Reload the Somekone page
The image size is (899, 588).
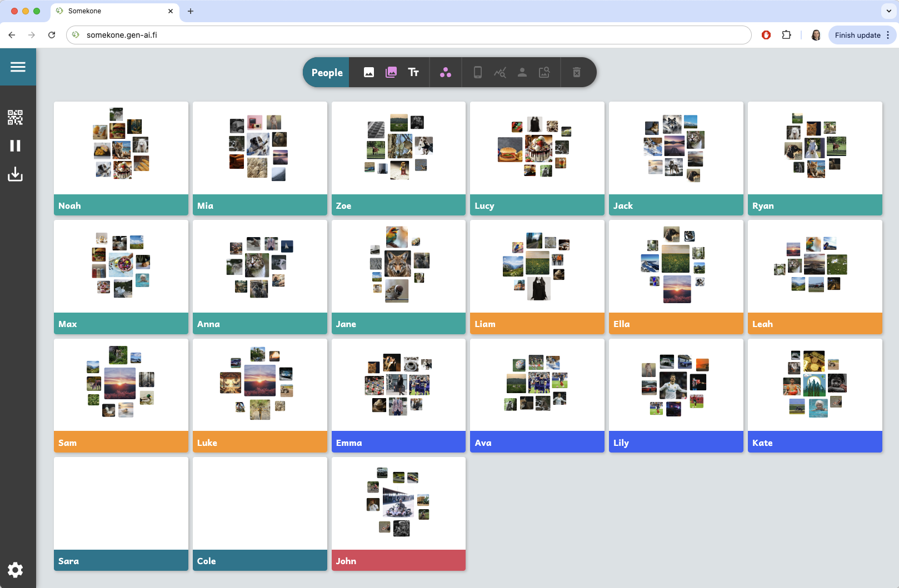click(52, 35)
